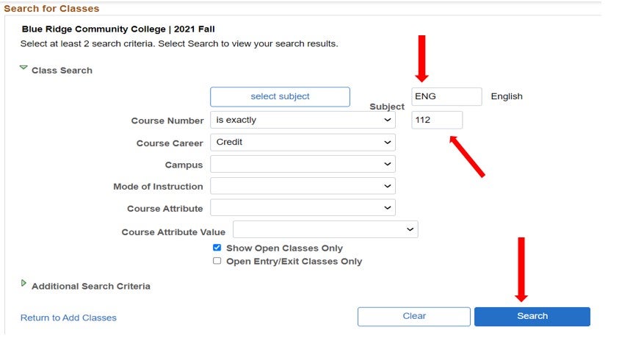644x341 pixels.
Task: Uncheck Show Open Classes Only
Action: click(217, 248)
